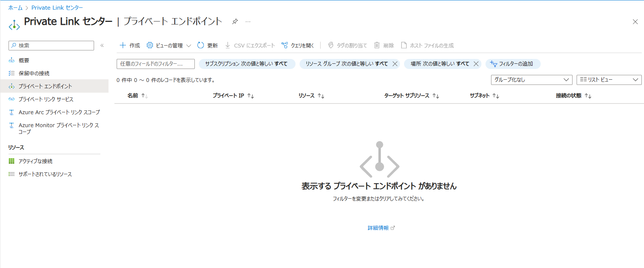The height and width of the screenshot is (268, 644).
Task: Open 保留中の接続 in the sidebar
Action: 34,73
